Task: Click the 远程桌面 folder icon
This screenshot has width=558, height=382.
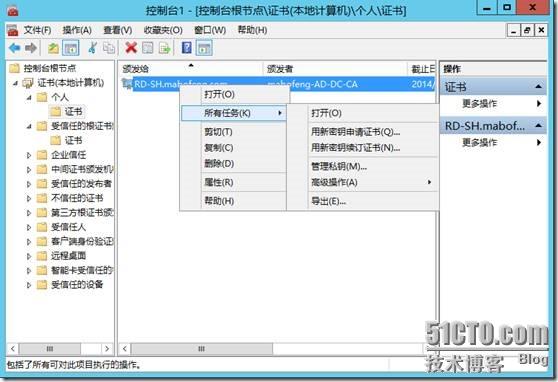Action: (42, 256)
